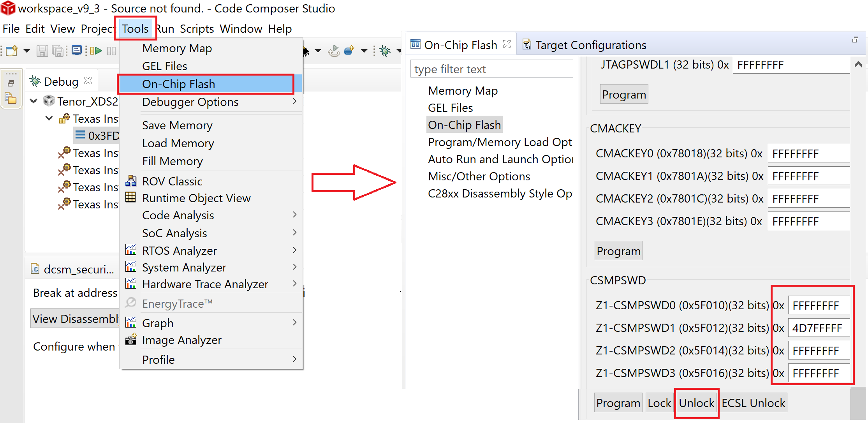Expand Code Analysis submenu arrow
Screen dimensions: 868x423
pyautogui.click(x=295, y=215)
